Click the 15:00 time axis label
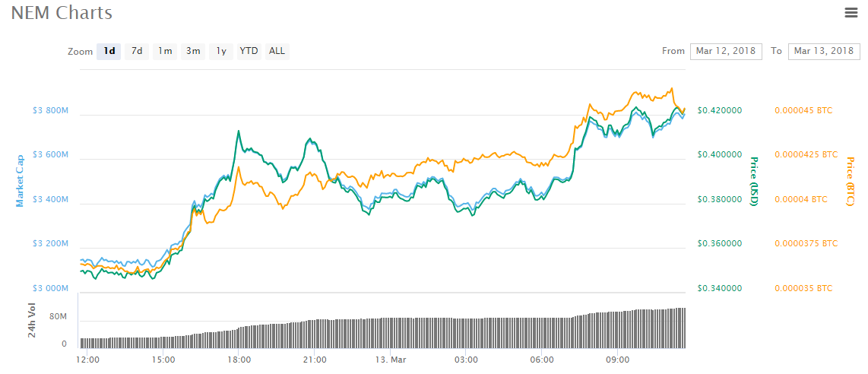This screenshot has height=374, width=868. coord(163,360)
